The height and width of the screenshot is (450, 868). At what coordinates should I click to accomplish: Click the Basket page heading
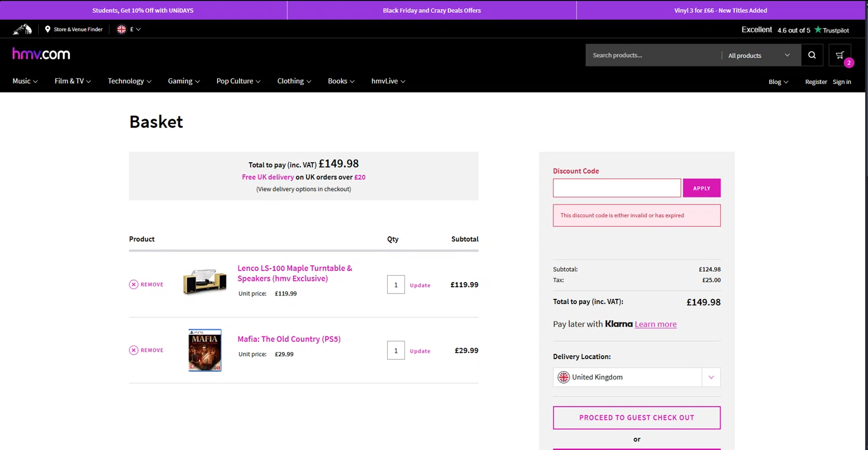[x=156, y=122]
